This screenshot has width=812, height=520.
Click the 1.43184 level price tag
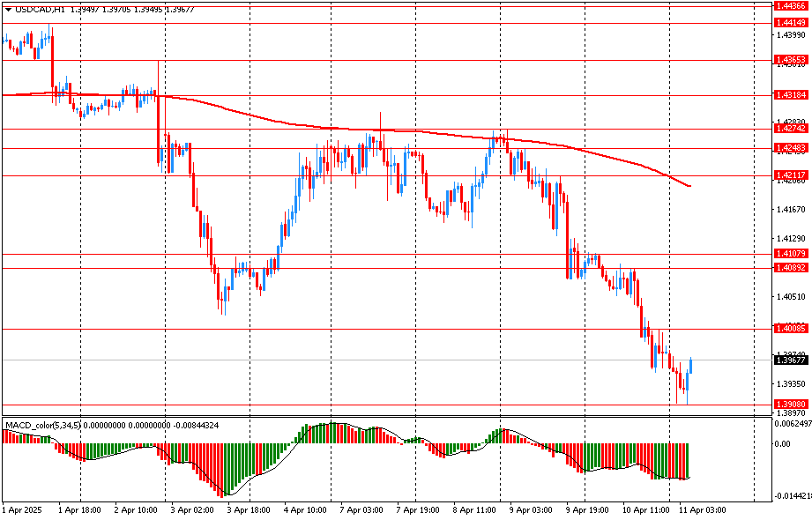790,94
